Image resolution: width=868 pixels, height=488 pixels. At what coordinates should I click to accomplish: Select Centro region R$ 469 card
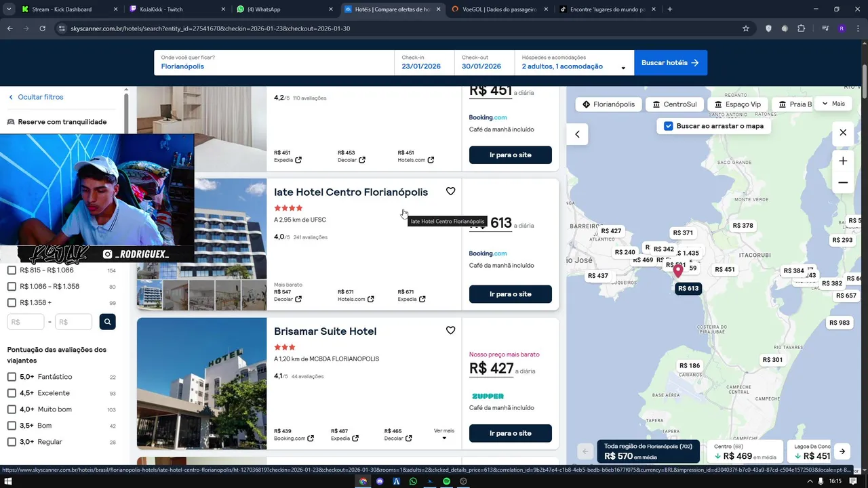click(x=745, y=451)
